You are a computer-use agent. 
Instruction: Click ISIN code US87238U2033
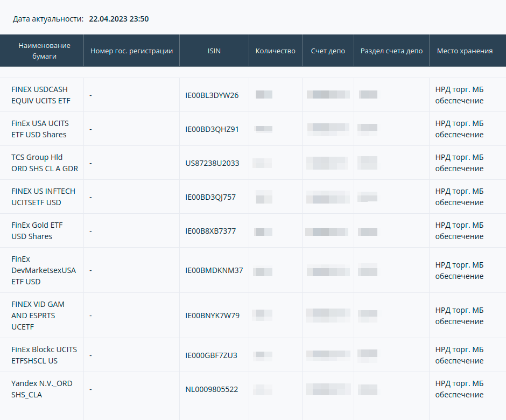212,163
